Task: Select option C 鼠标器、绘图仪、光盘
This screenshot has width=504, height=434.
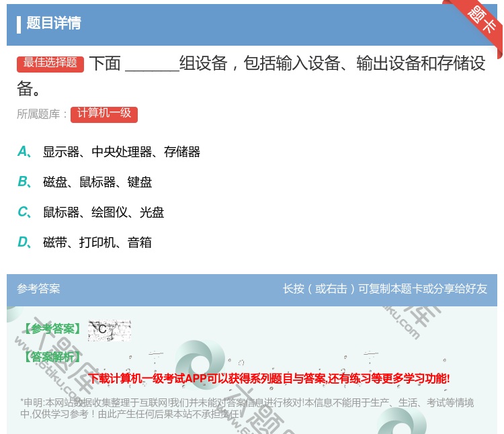Action: point(91,212)
